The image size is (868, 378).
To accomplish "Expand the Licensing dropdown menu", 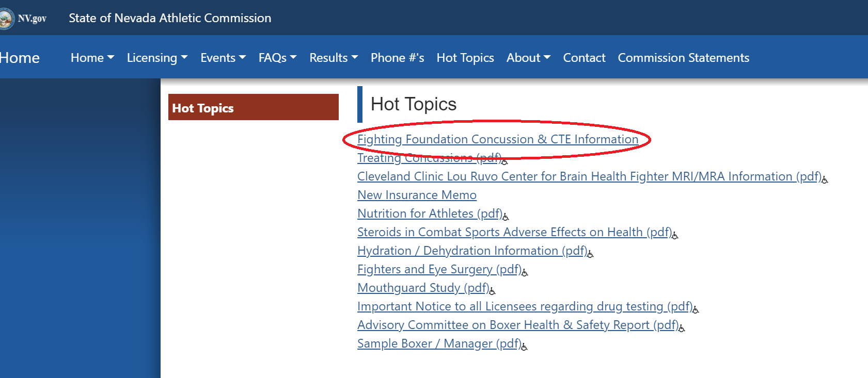I will 157,58.
